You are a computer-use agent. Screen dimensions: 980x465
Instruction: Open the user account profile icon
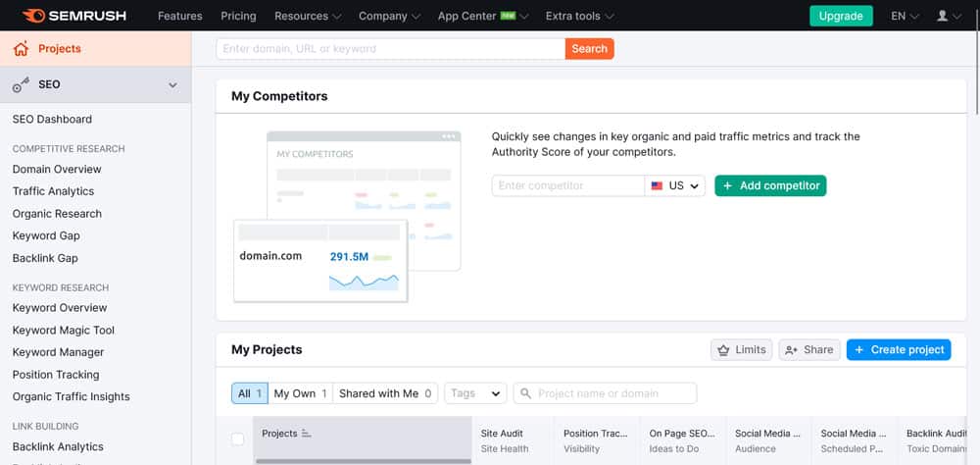point(943,16)
